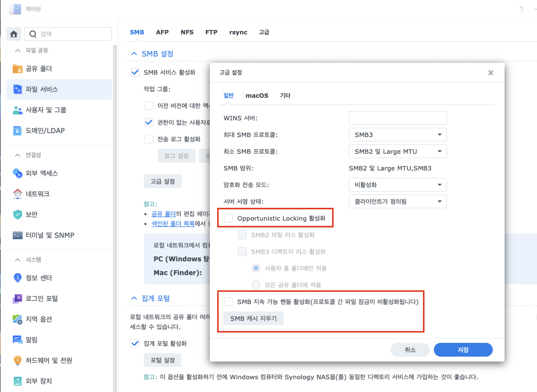Enable SMB 지속 가능 핸들 활성화 checkbox
Viewport: 537px width, 392px height.
[228, 302]
